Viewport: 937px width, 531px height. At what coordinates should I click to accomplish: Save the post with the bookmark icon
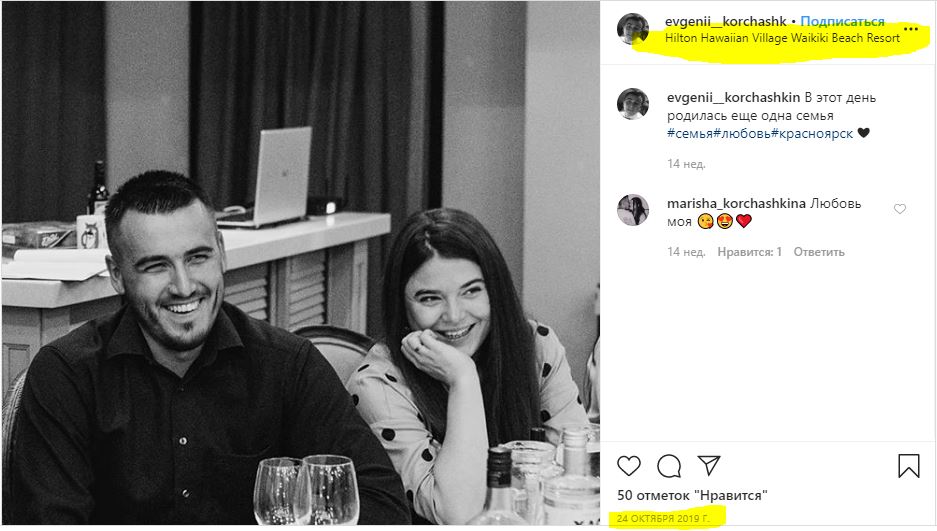click(x=908, y=465)
